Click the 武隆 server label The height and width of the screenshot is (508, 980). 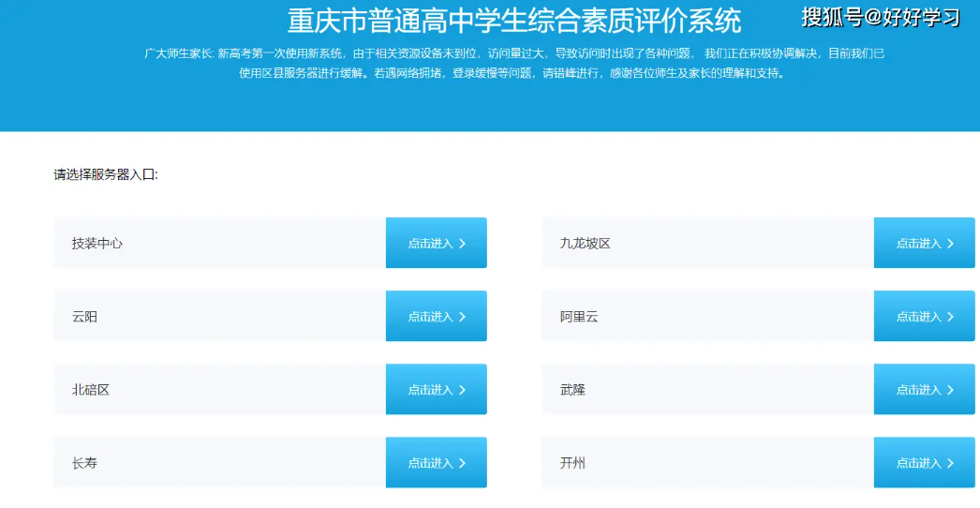(572, 390)
